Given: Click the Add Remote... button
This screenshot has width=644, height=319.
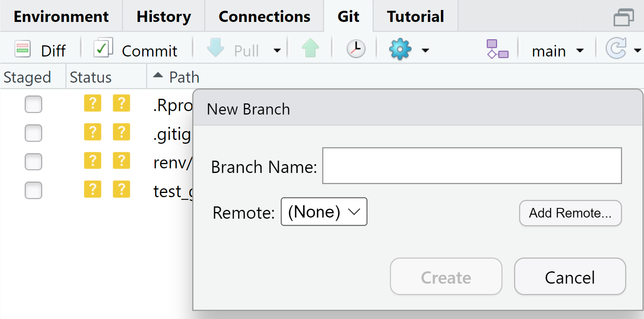Looking at the screenshot, I should pyautogui.click(x=570, y=213).
